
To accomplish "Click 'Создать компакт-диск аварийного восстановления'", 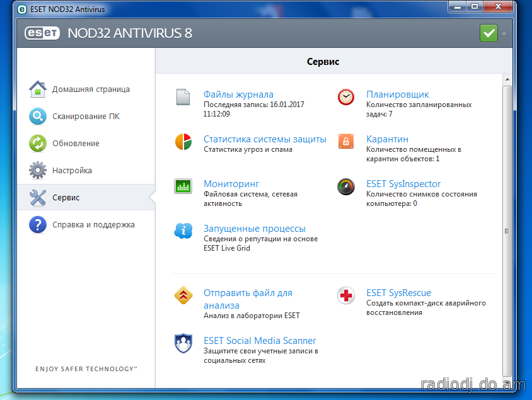I will tap(426, 307).
